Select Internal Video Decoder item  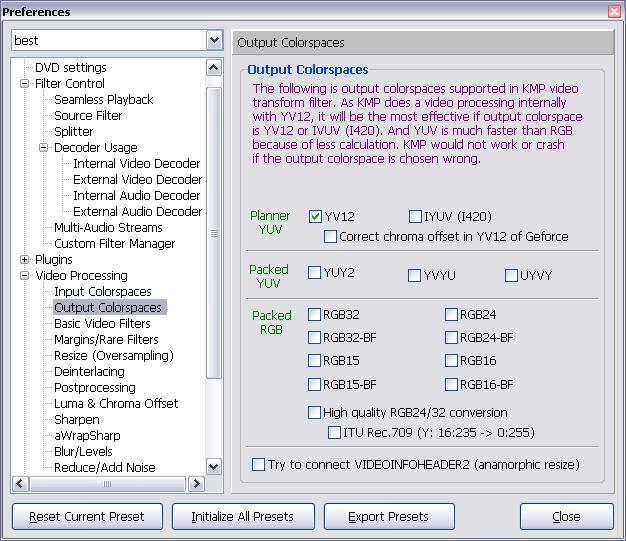coord(136,164)
